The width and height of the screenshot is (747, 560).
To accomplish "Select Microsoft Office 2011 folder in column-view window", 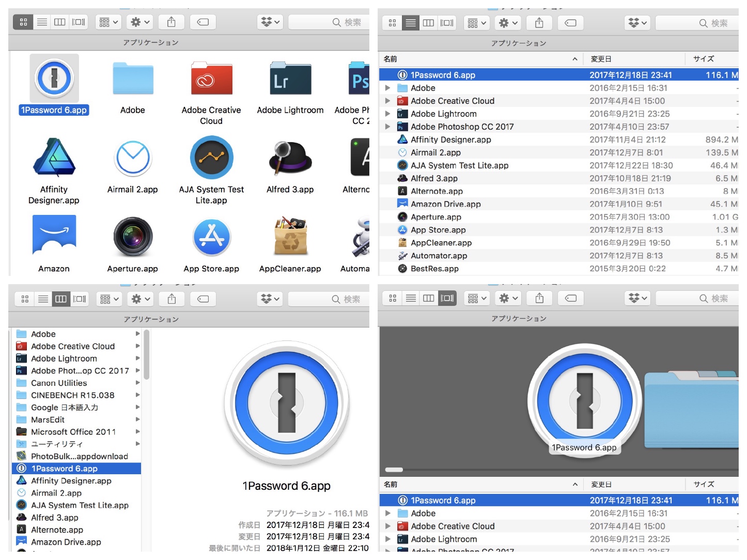I will click(76, 432).
